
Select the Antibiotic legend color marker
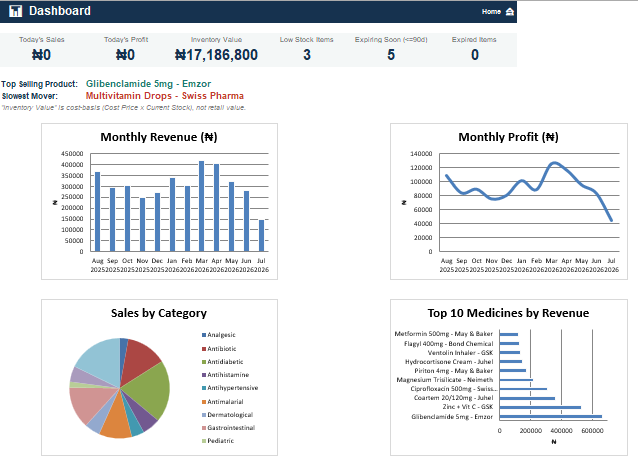tap(204, 349)
